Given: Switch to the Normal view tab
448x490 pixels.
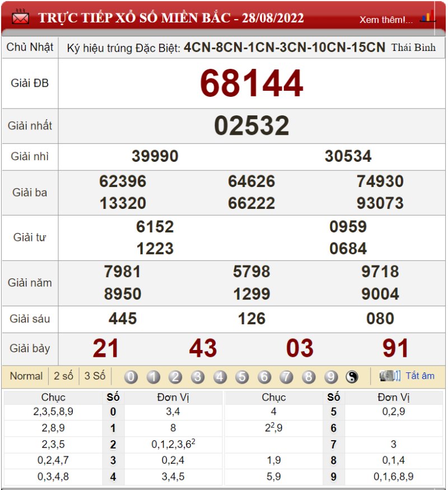Looking at the screenshot, I should [x=26, y=376].
